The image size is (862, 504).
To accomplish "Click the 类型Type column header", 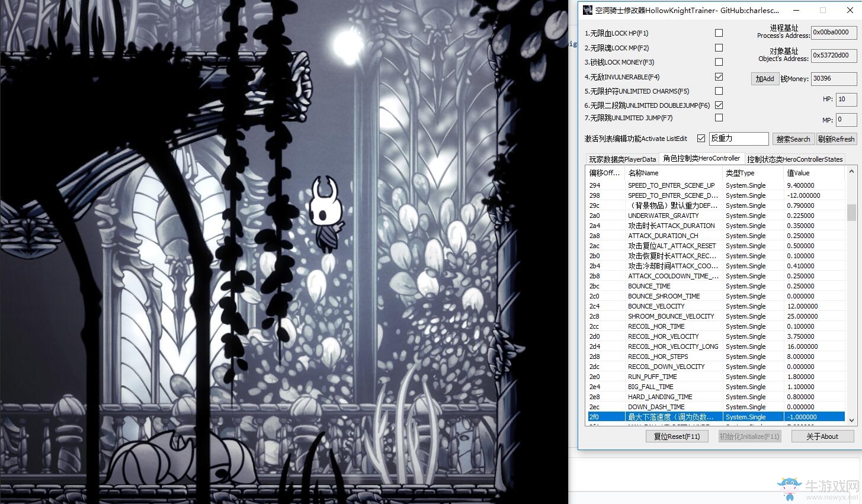I will pos(752,173).
